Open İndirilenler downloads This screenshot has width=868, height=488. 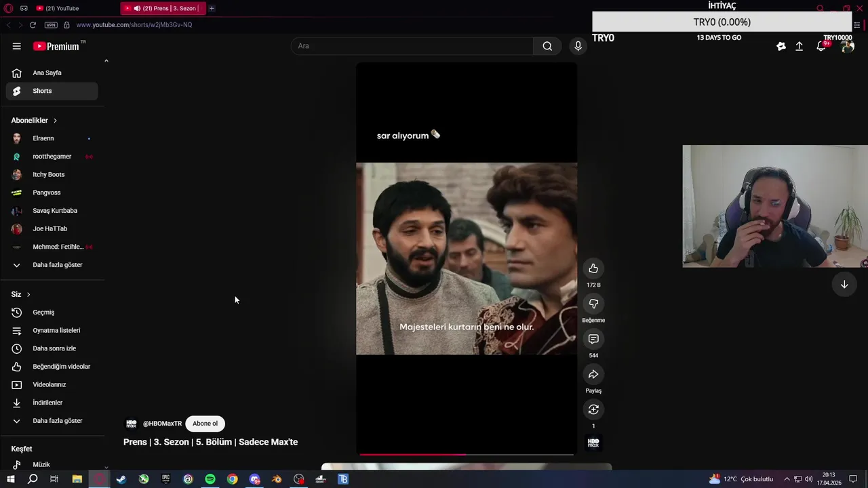coord(52,403)
